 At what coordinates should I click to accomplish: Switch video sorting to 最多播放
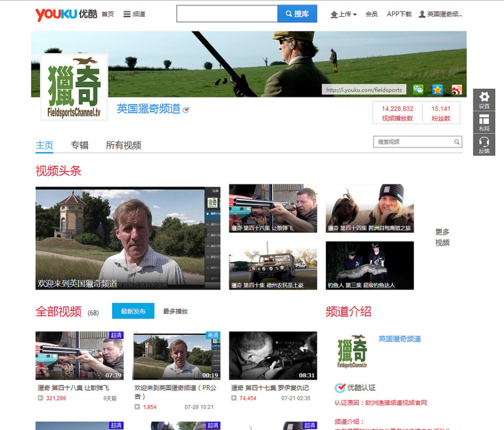pos(176,310)
